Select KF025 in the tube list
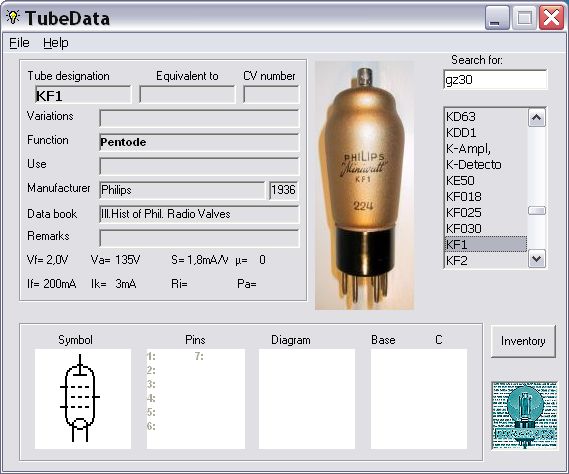 click(x=486, y=212)
